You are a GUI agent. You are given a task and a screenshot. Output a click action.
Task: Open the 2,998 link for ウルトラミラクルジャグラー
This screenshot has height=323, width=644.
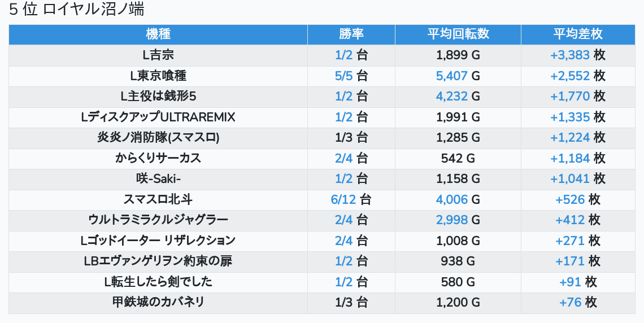[451, 220]
